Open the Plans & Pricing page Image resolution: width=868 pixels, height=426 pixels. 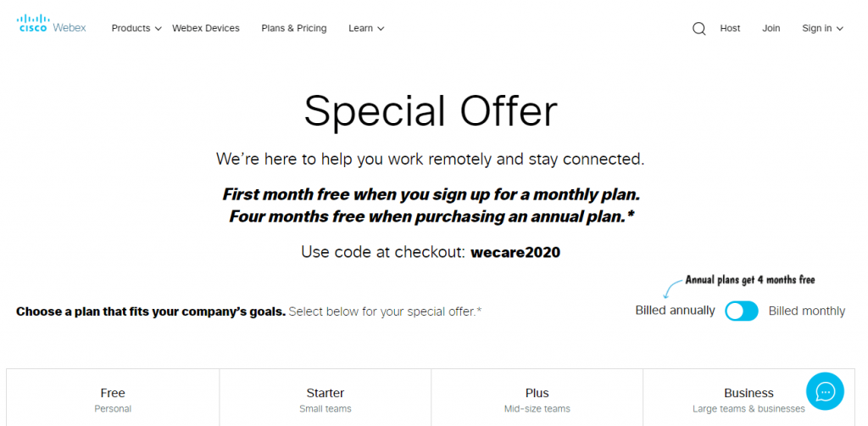[x=294, y=28]
